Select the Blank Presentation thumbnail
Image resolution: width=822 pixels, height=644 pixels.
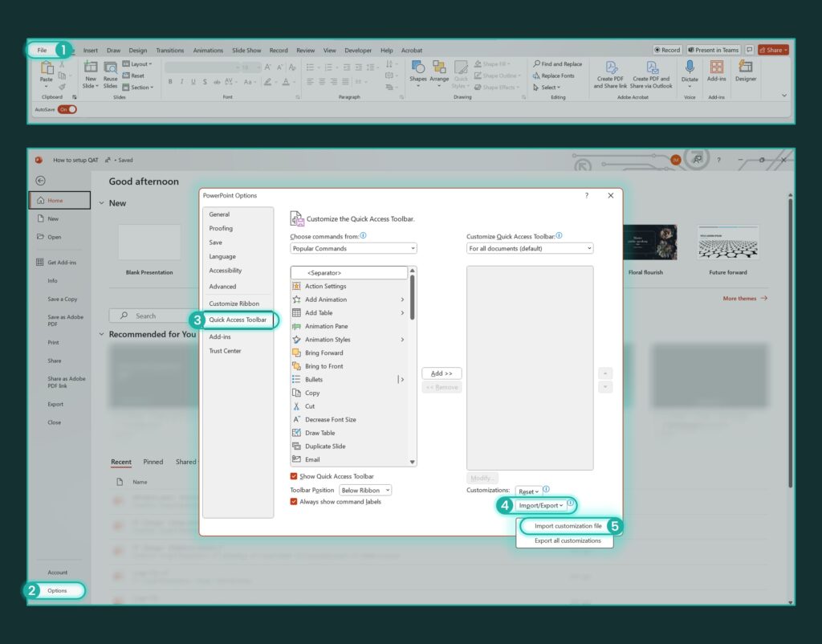pyautogui.click(x=149, y=243)
